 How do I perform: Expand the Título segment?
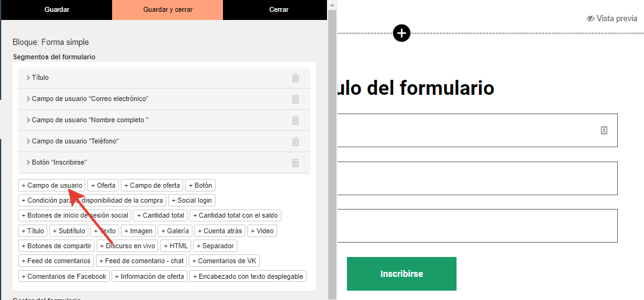pos(164,78)
